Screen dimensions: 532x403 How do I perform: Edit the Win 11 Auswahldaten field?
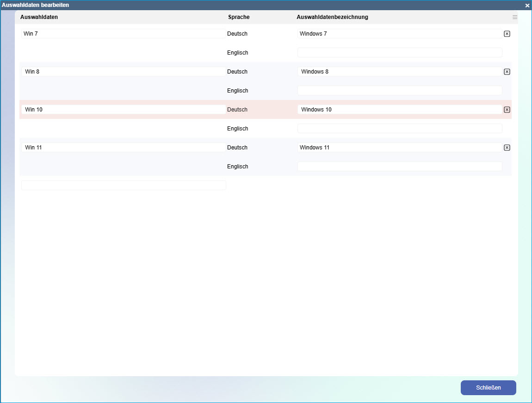(124, 148)
